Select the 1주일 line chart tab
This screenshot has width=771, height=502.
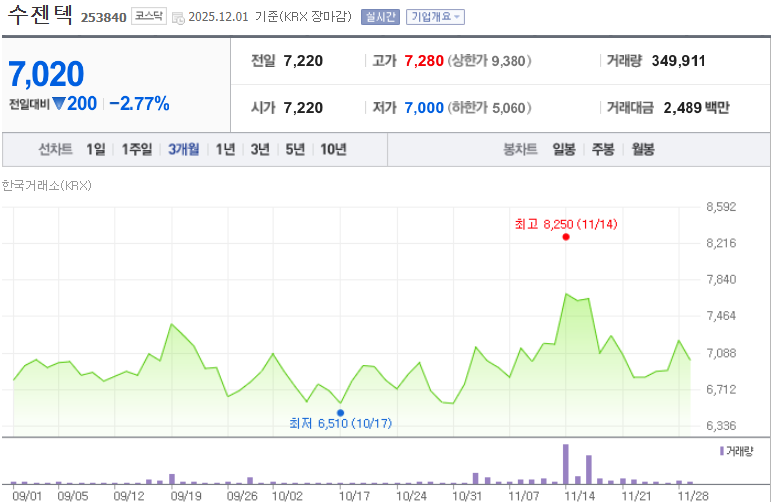click(x=137, y=149)
